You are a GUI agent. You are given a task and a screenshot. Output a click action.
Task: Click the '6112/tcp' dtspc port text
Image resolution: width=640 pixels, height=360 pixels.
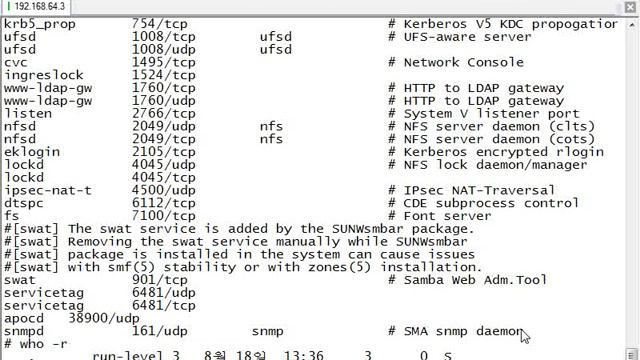(164, 203)
